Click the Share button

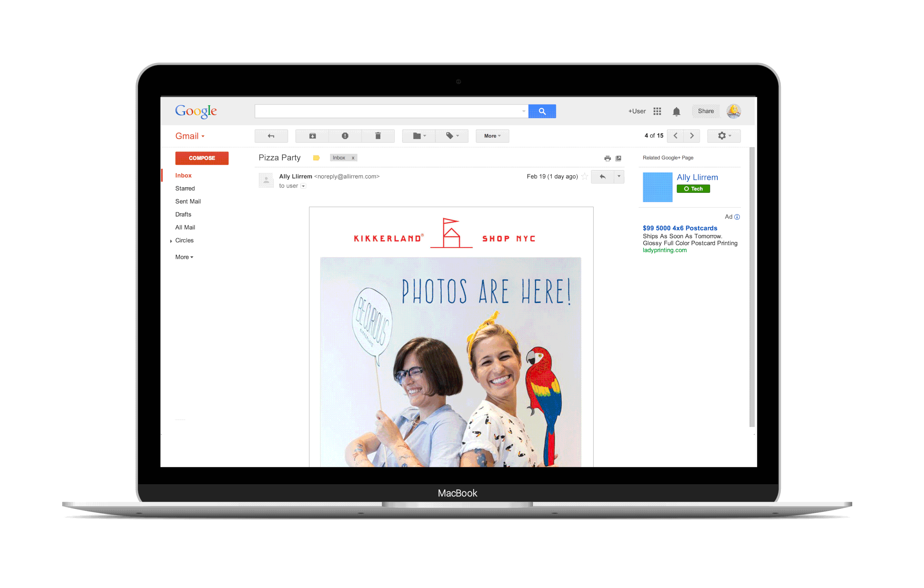click(706, 111)
